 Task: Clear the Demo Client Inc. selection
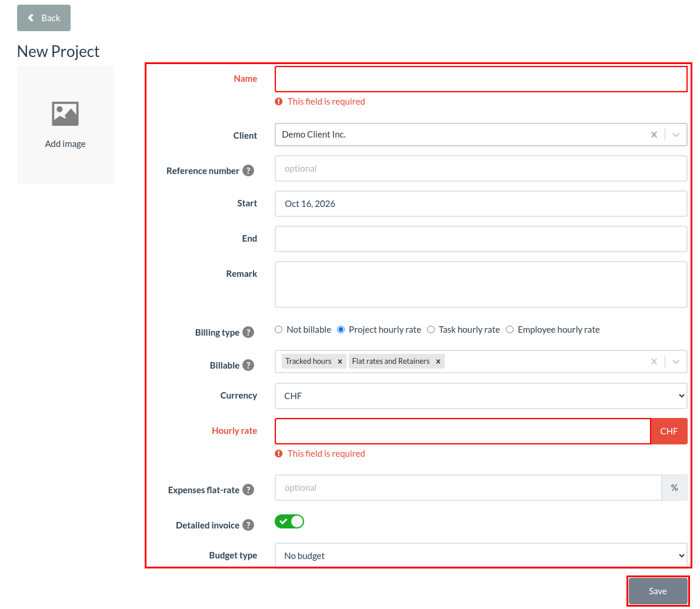654,135
